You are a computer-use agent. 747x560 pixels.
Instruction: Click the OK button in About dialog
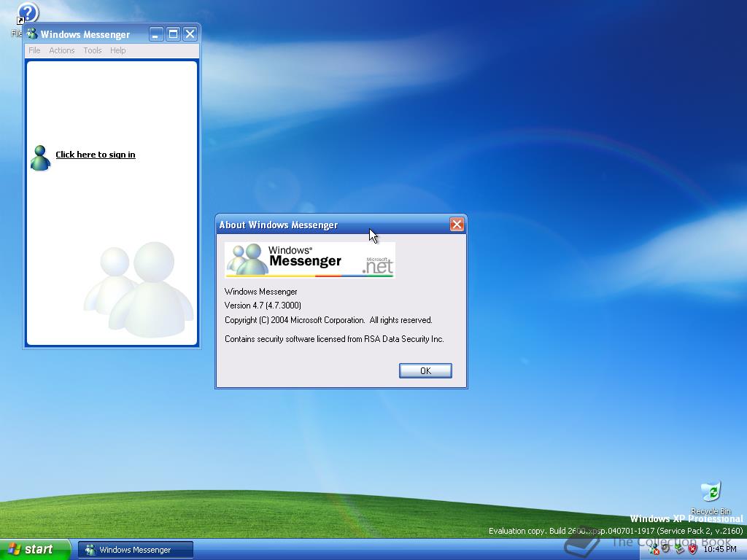pos(425,370)
